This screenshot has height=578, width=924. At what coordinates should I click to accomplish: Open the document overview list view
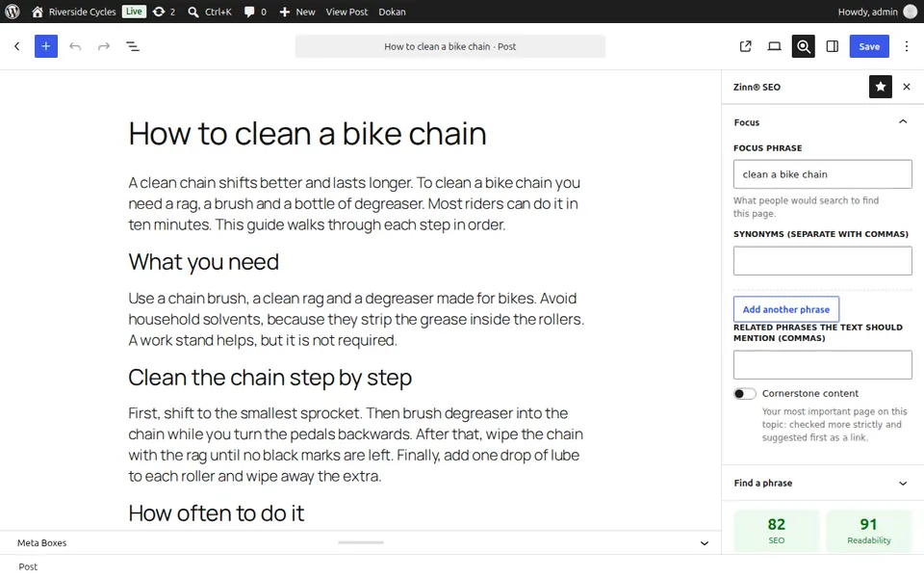coord(133,46)
